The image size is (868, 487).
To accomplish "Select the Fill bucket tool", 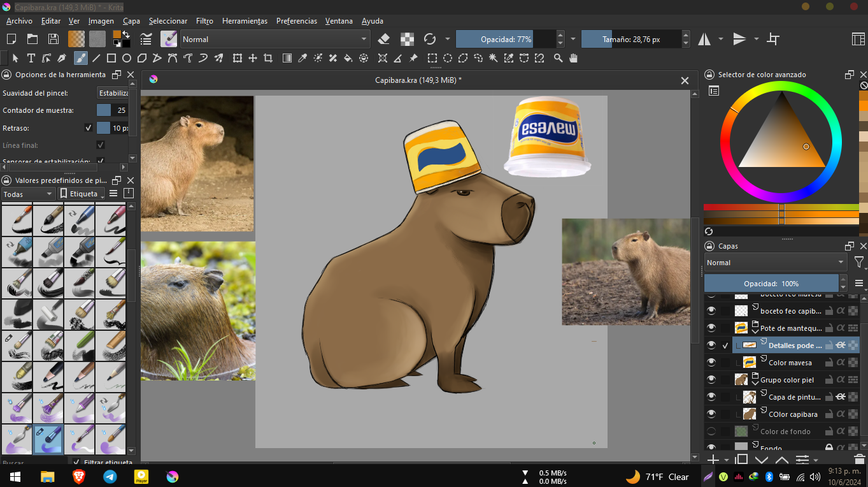I will click(x=348, y=58).
